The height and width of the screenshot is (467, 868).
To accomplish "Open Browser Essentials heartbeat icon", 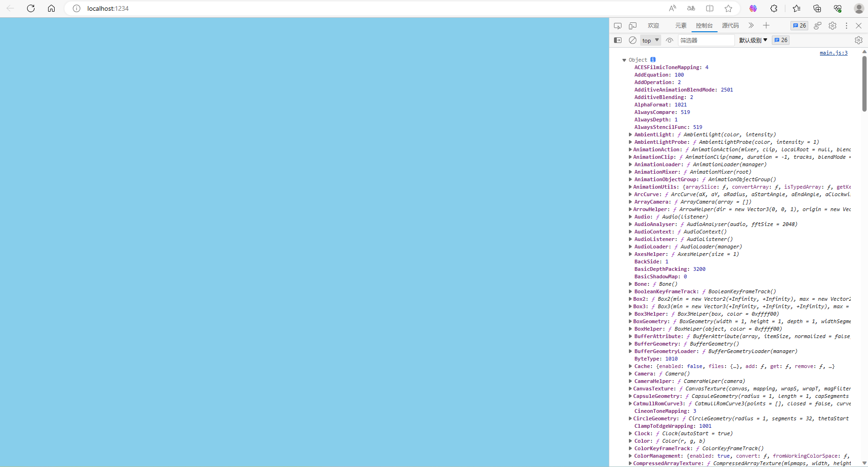I will tap(838, 8).
